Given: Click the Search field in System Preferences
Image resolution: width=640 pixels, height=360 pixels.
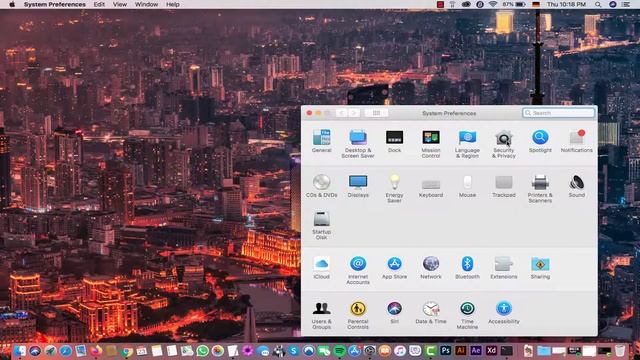Looking at the screenshot, I should (x=558, y=113).
